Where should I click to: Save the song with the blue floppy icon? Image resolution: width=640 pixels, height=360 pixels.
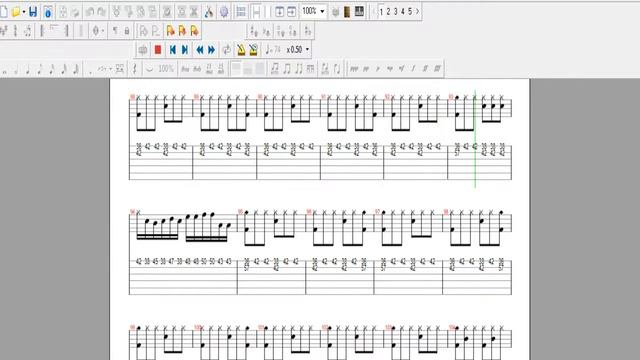[33, 11]
